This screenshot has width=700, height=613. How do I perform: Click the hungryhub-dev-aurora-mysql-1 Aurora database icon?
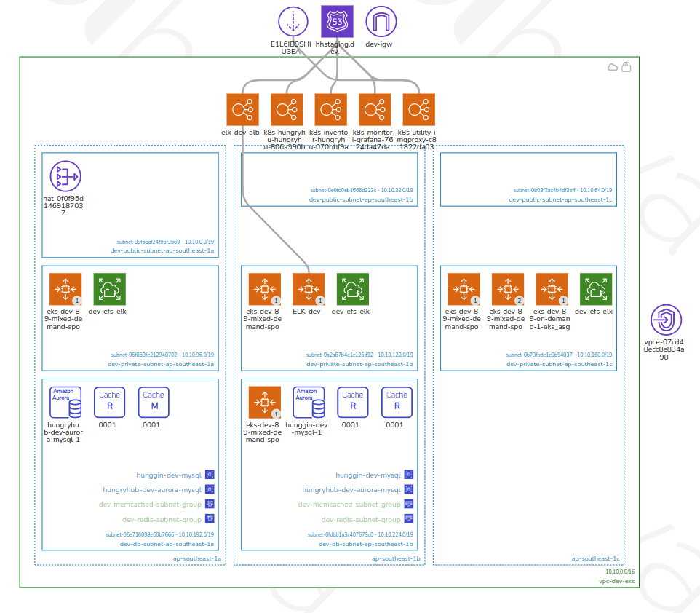[65, 403]
